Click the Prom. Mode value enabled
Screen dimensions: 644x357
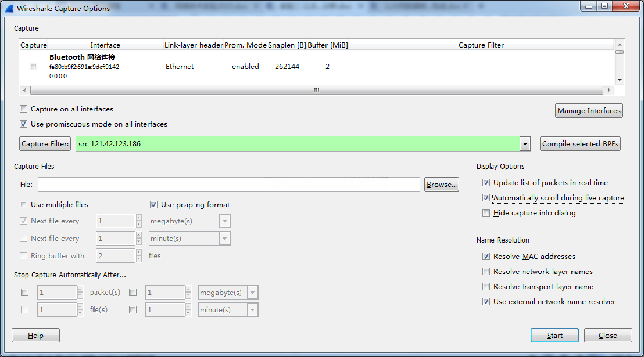pyautogui.click(x=245, y=67)
